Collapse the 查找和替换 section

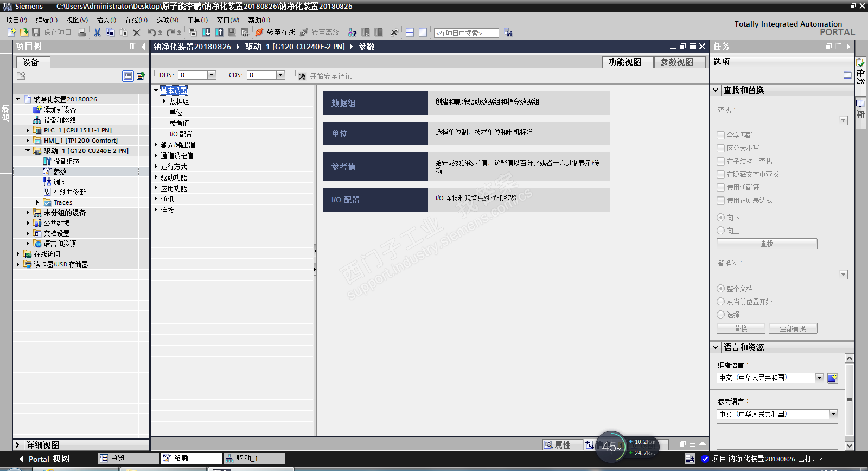(x=716, y=90)
